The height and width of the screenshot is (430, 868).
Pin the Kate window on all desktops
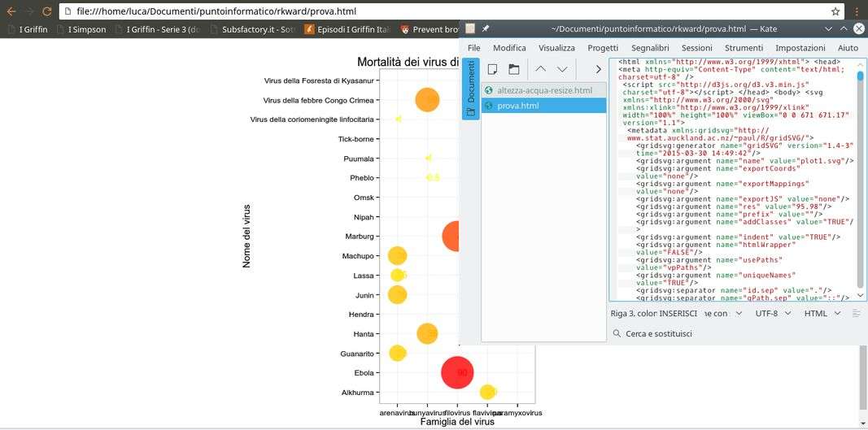click(486, 28)
